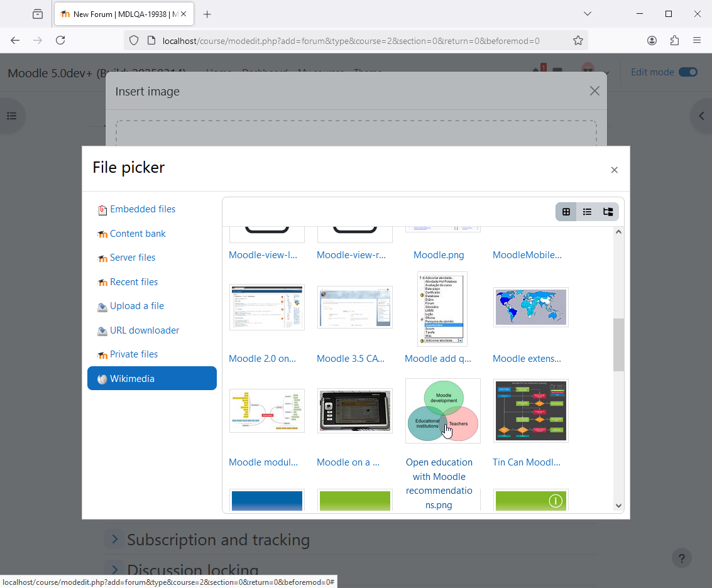Open Firefox account icon
This screenshot has width=712, height=588.
[652, 40]
